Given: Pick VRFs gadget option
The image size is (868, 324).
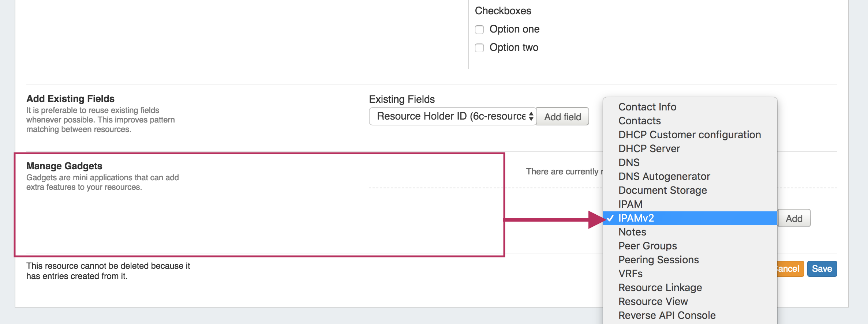Looking at the screenshot, I should click(630, 274).
